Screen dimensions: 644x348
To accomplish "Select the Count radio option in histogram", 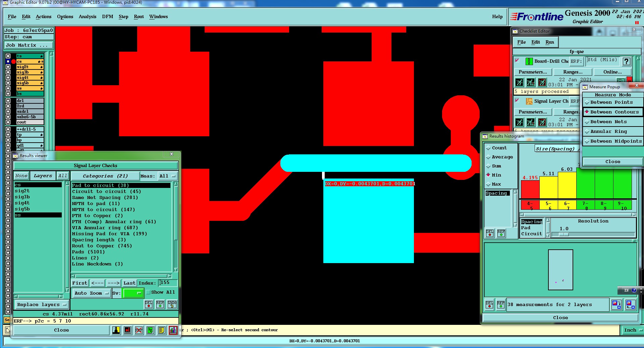I will [497, 148].
